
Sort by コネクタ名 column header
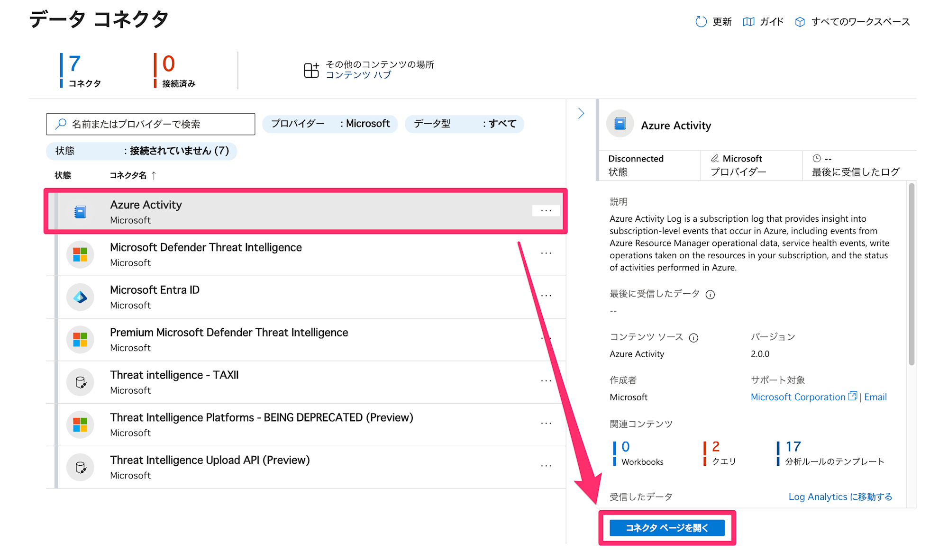pyautogui.click(x=128, y=175)
